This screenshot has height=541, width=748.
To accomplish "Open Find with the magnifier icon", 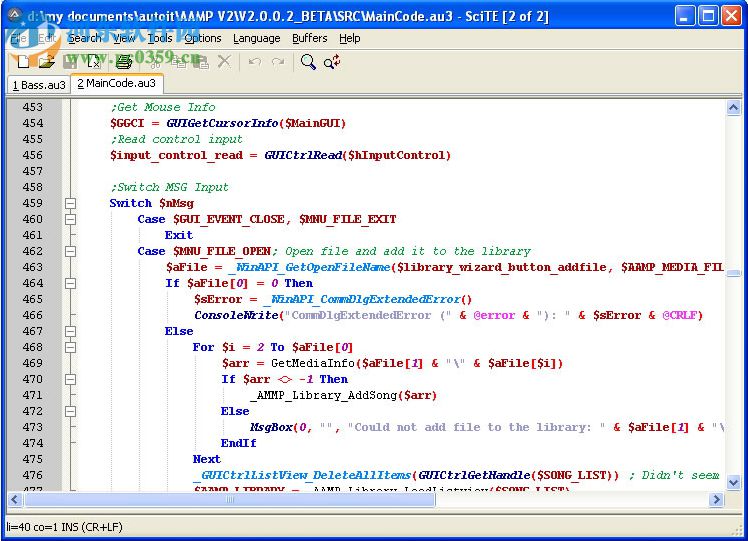I will (308, 62).
